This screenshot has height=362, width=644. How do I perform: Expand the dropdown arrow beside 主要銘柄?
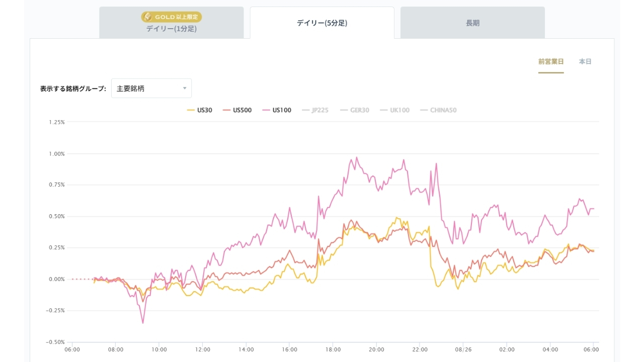click(185, 88)
